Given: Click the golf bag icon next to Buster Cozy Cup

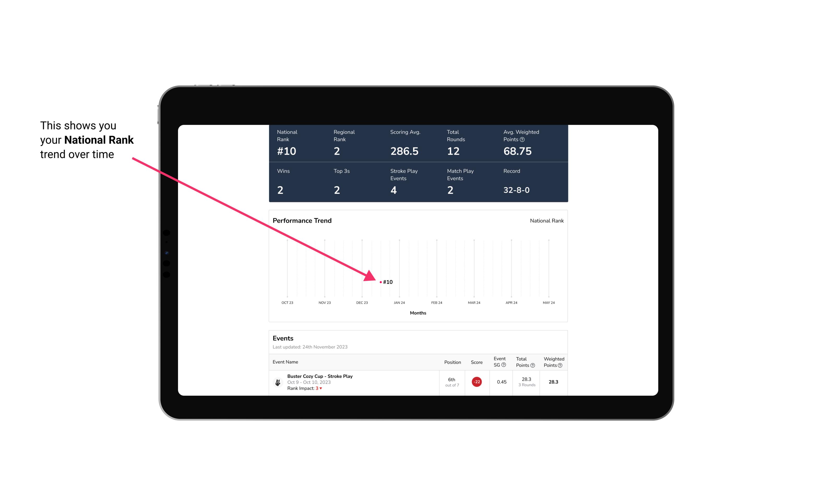Looking at the screenshot, I should [278, 381].
